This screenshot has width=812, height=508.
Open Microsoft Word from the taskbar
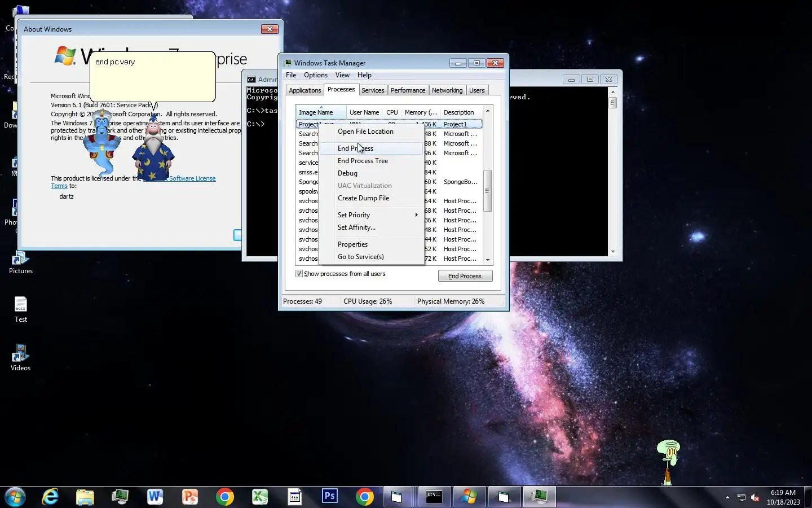[x=155, y=497]
